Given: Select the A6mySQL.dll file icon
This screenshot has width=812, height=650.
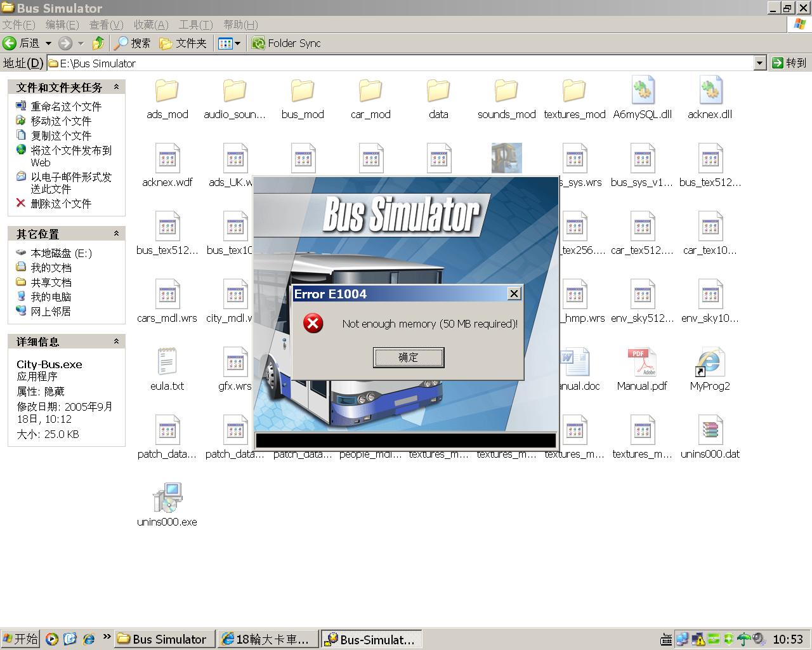Looking at the screenshot, I should (x=642, y=92).
